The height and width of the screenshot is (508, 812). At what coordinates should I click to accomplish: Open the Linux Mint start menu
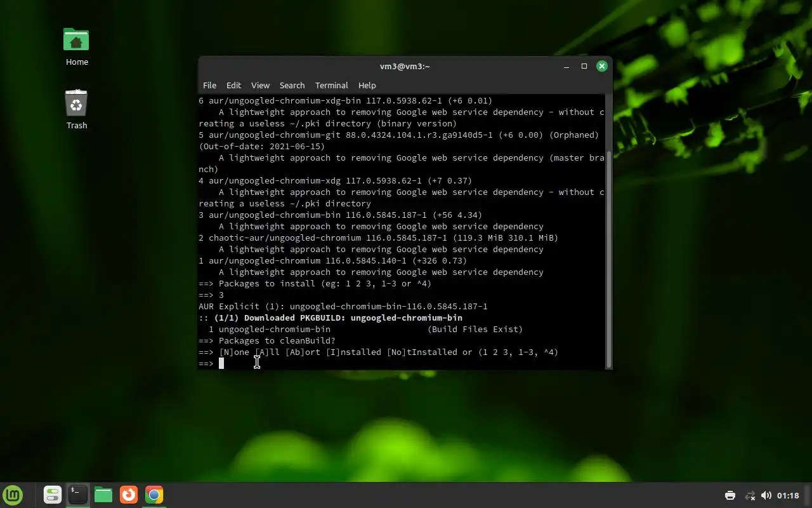(x=13, y=495)
